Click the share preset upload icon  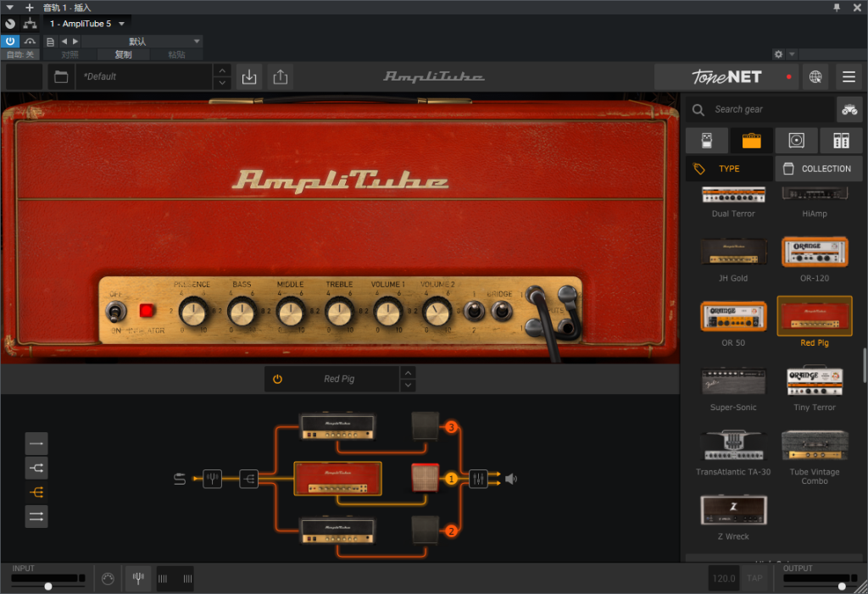point(280,76)
